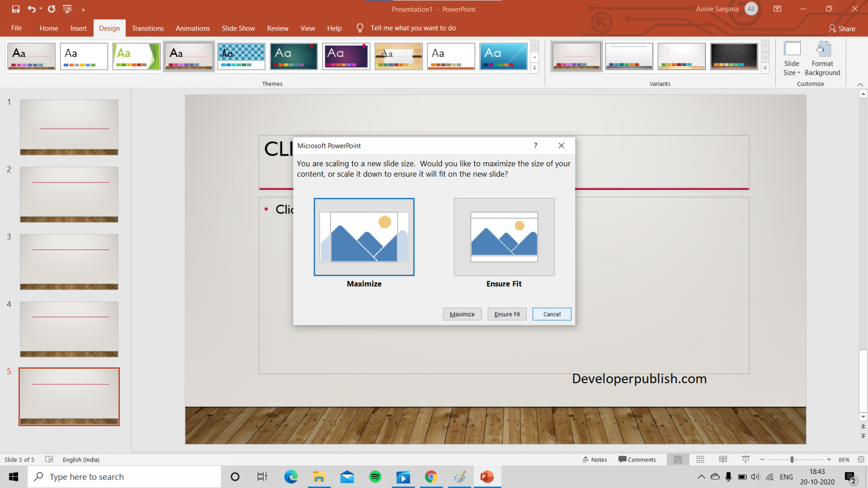This screenshot has width=868, height=488.
Task: Click the Save icon in Quick Access Toolbar
Action: (15, 9)
